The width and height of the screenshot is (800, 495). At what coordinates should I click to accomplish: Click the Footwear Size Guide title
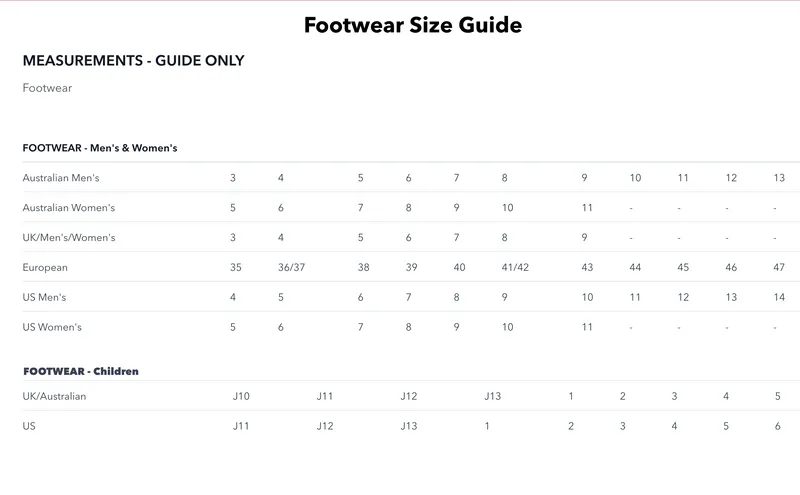tap(412, 25)
